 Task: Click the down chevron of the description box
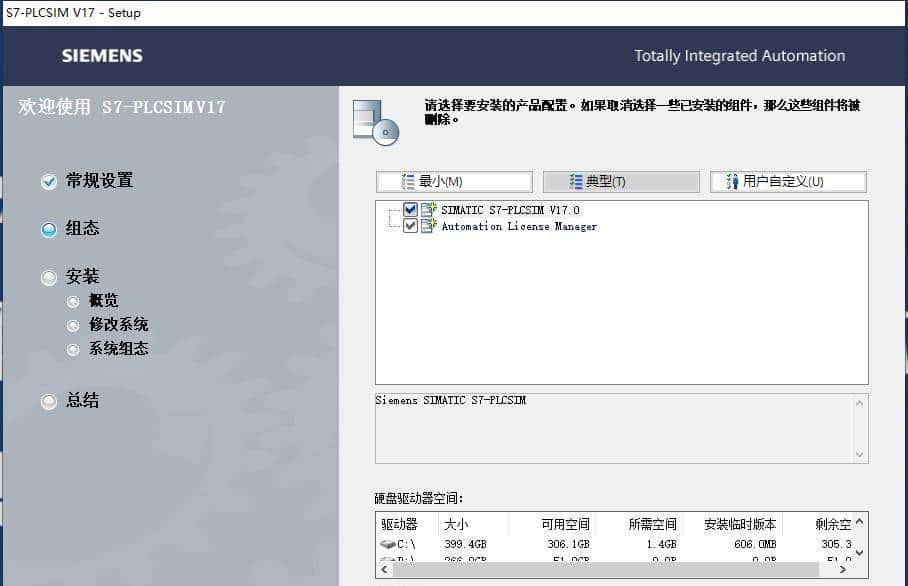[860, 455]
